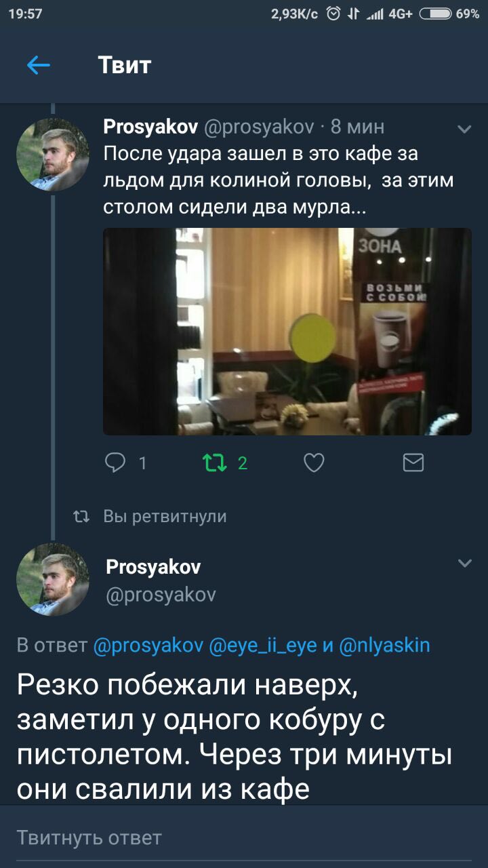Image resolution: width=488 pixels, height=868 pixels.
Task: Expand options chevron on the lower Prosyakov tweet
Action: (x=464, y=563)
